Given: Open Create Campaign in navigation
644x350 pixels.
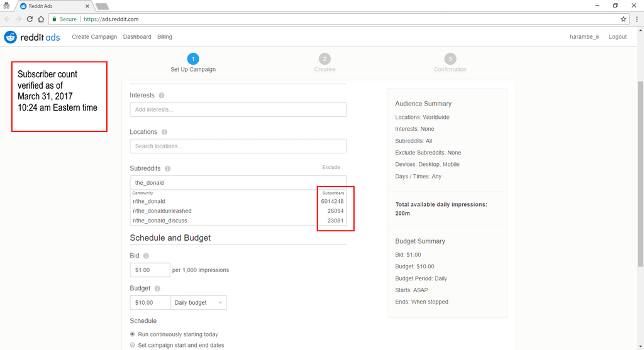Looking at the screenshot, I should [94, 37].
